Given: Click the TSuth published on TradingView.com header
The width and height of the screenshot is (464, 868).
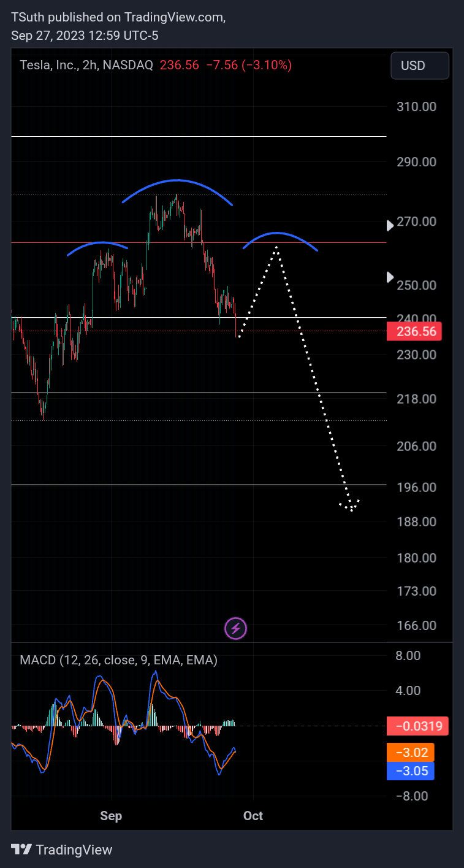Looking at the screenshot, I should (118, 18).
